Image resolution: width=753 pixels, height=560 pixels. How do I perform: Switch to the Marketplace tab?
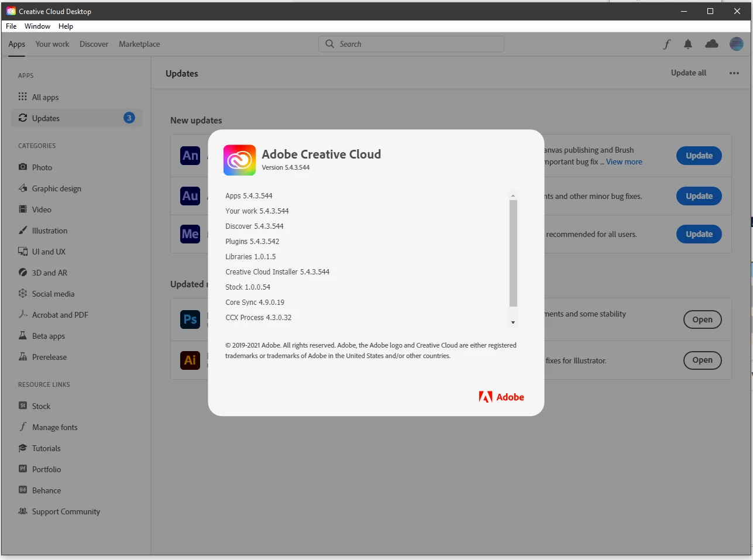[139, 44]
